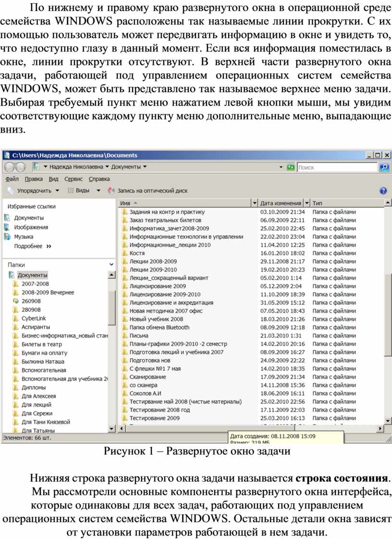Select 'Заказ театральных билетов' folder
392x539 pixels.
tap(165, 220)
